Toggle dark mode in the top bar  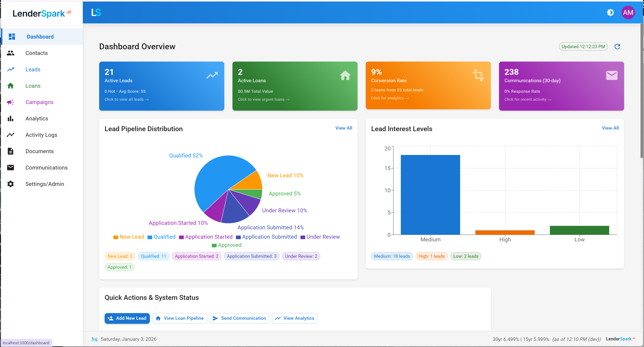610,12
